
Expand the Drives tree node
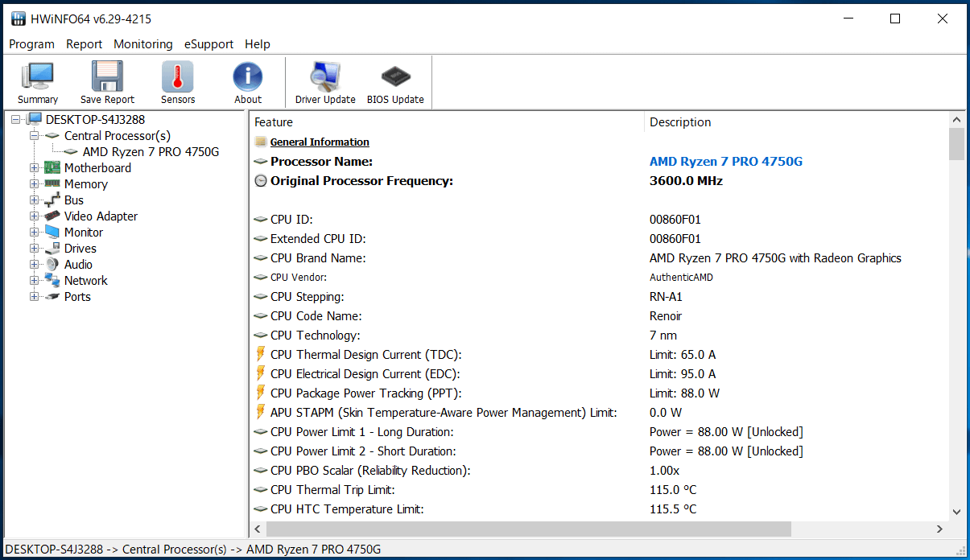click(34, 248)
